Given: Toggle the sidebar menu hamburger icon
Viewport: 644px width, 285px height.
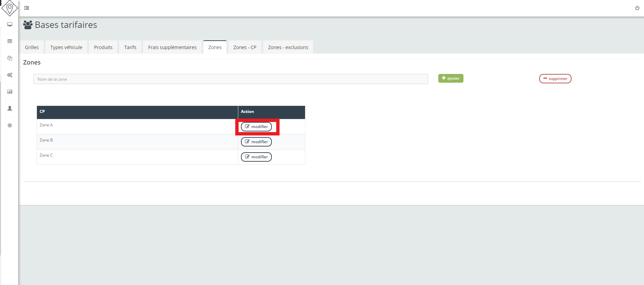Looking at the screenshot, I should click(x=27, y=8).
